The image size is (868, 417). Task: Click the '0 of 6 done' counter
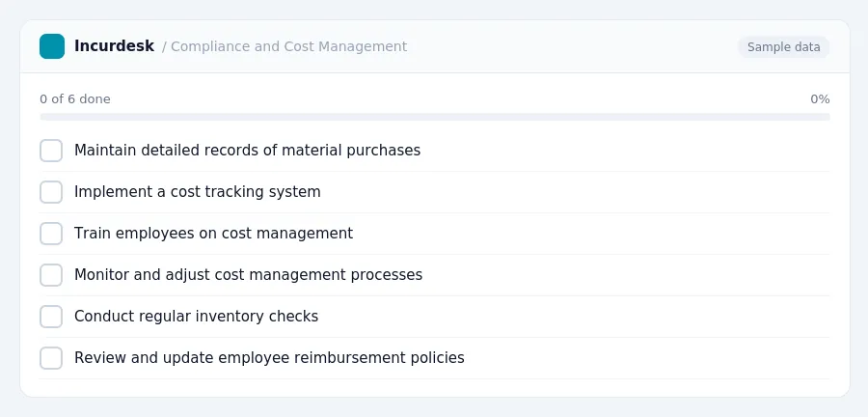click(75, 99)
